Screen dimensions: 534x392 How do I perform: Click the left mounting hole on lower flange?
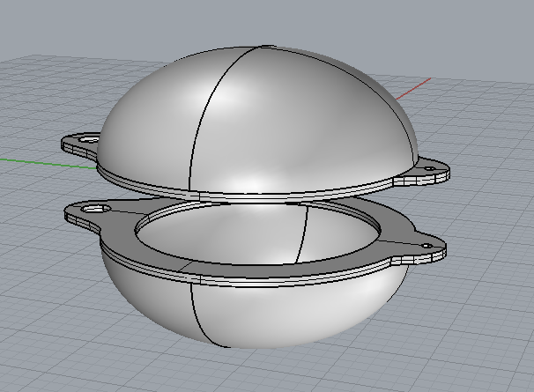click(98, 209)
